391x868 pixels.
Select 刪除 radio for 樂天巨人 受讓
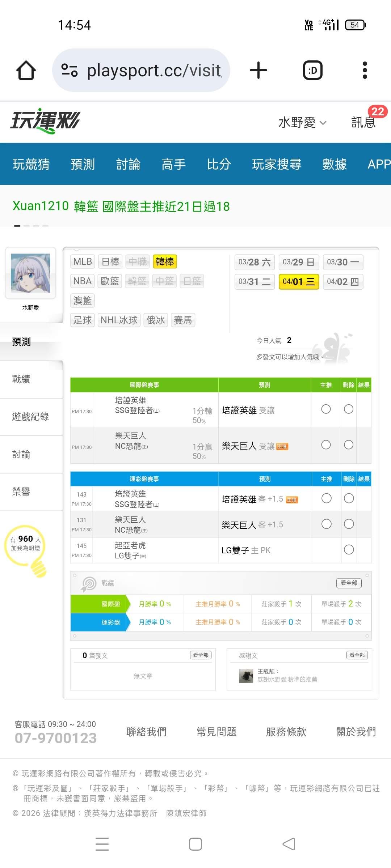click(x=349, y=444)
